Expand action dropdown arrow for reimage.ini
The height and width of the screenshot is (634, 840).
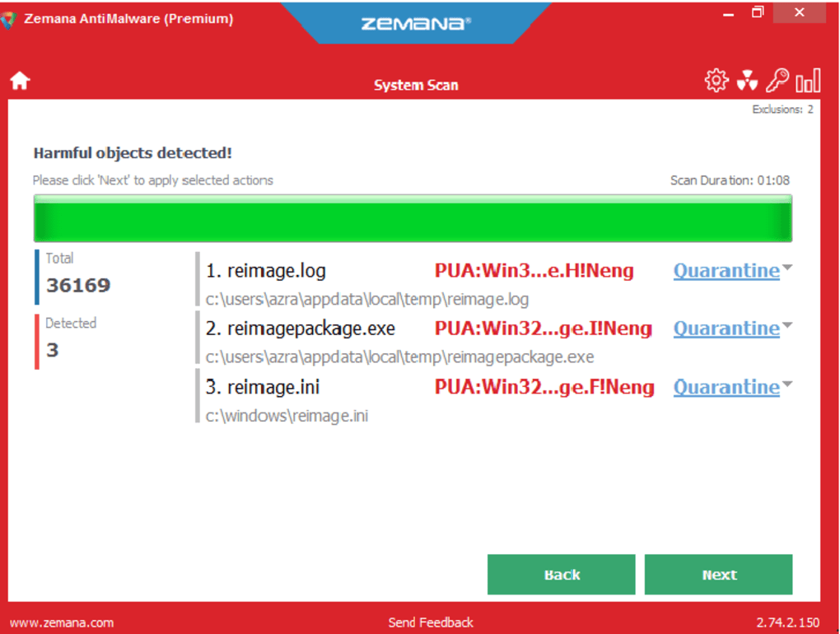(787, 384)
